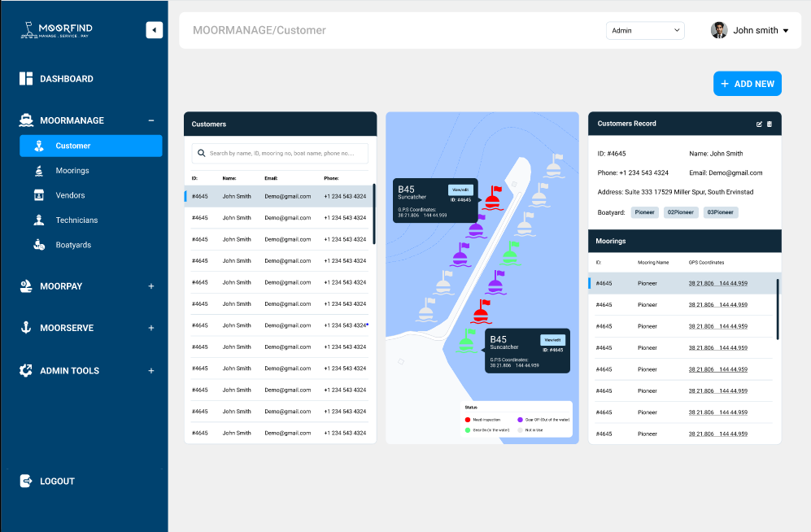Click the Logout icon at the sidebar bottom

point(27,481)
